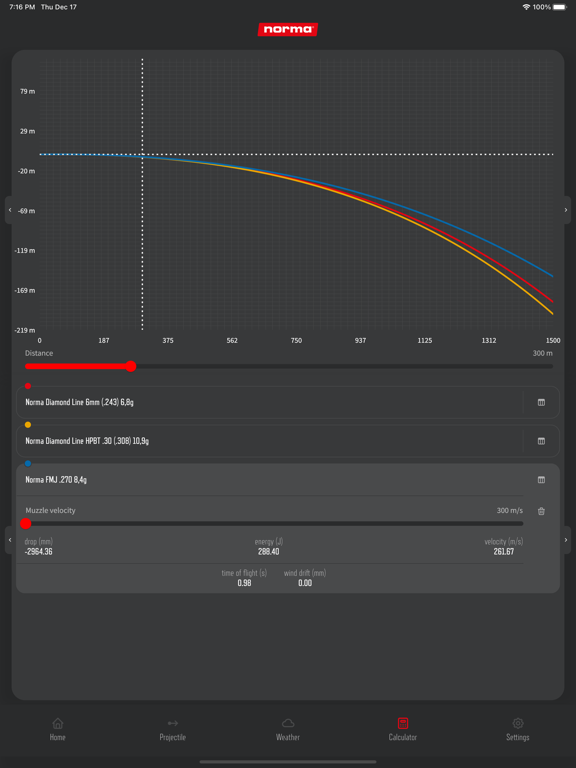
Task: Check the Wi-Fi status icon
Action: pos(527,7)
